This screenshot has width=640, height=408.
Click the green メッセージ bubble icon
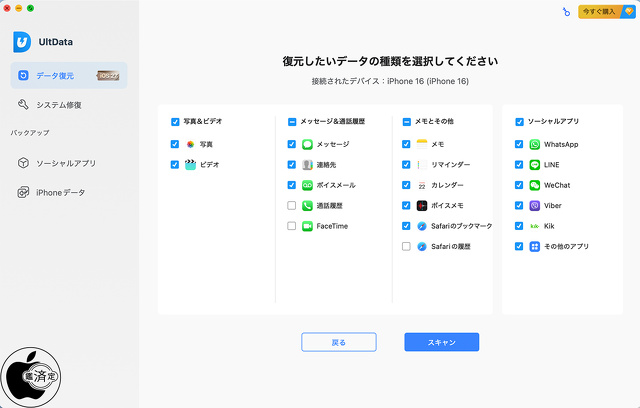307,144
